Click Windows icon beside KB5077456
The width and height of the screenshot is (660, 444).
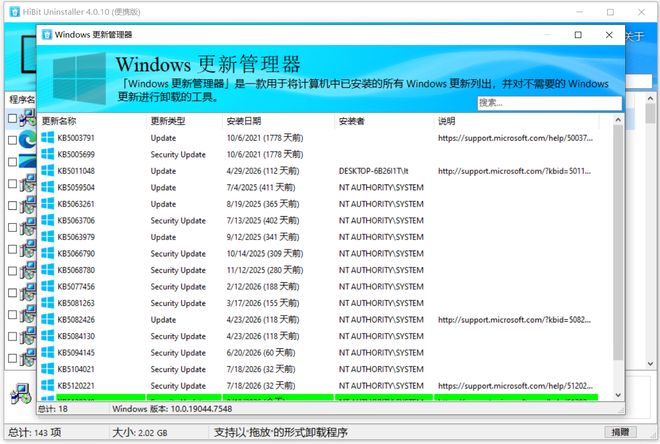pos(48,286)
